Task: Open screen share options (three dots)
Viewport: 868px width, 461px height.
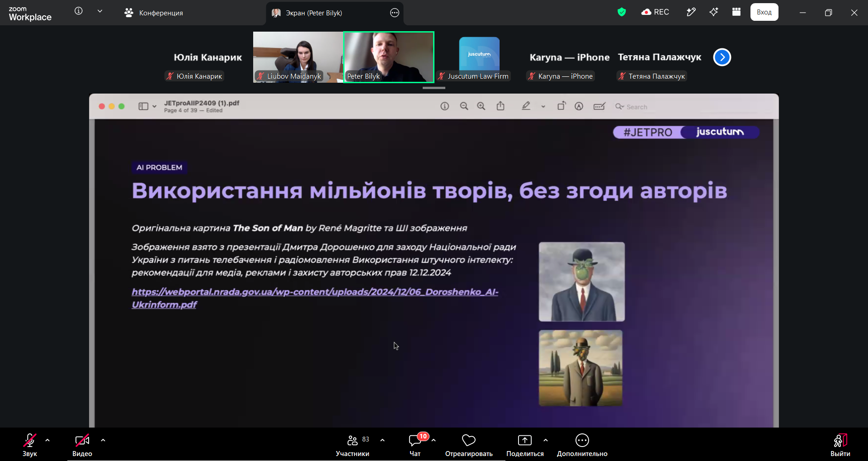Action: 395,13
